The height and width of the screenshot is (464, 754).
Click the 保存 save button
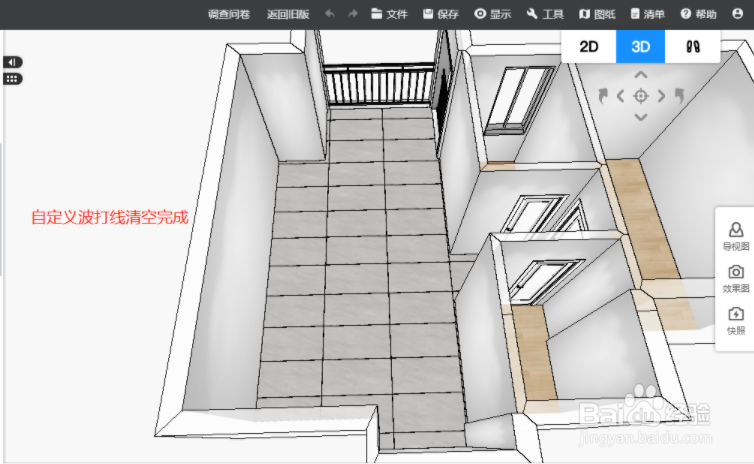tap(441, 14)
